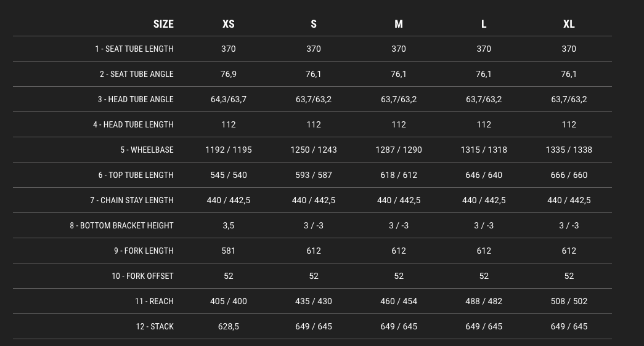This screenshot has height=346, width=644.
Task: Select the XL size column header
Action: point(569,24)
